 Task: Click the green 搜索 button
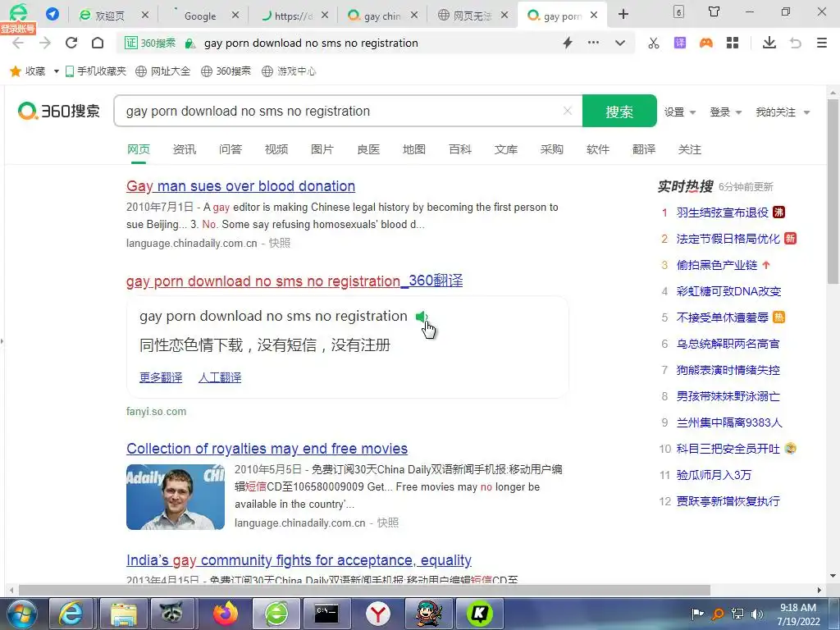pos(619,111)
